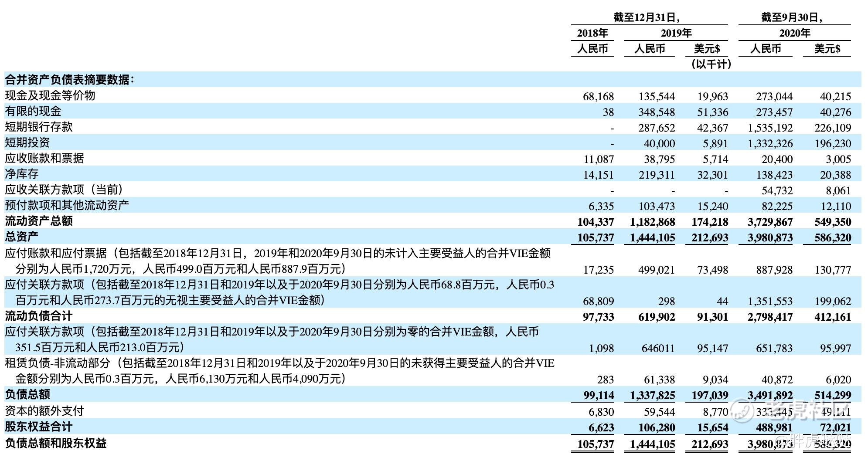
Task: Select the 资本的额外支付 row label
Action: 44,411
